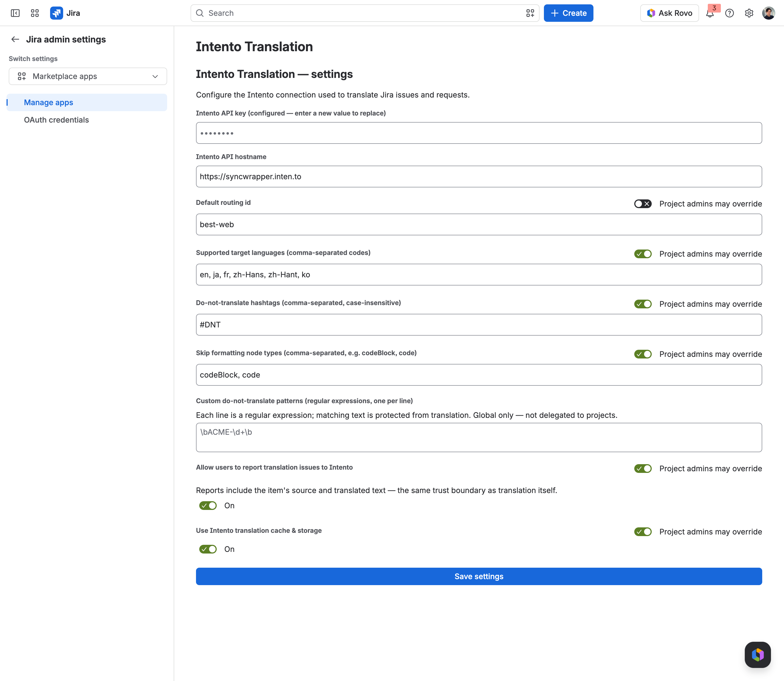Expand the Marketplace apps settings dropdown
This screenshot has width=784, height=681.
[88, 76]
